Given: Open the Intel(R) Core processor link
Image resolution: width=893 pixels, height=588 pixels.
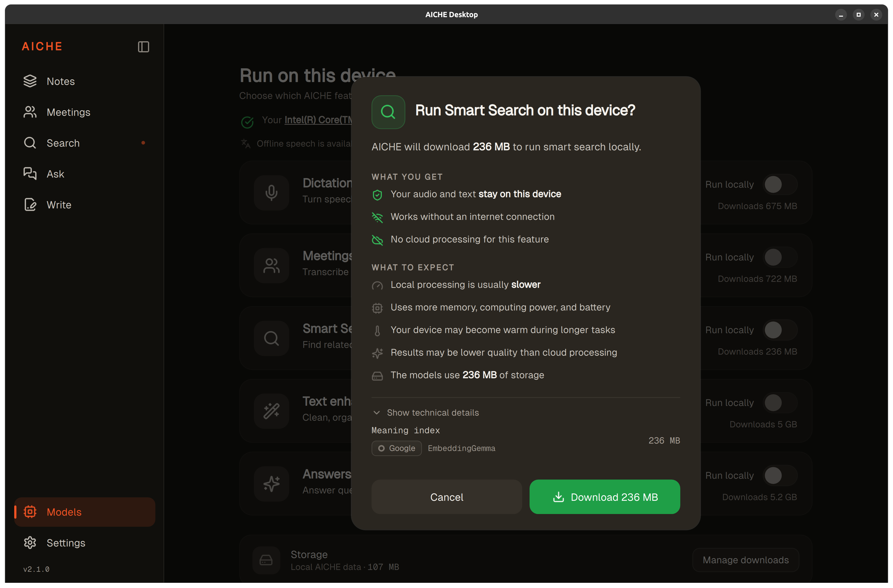Looking at the screenshot, I should point(318,120).
